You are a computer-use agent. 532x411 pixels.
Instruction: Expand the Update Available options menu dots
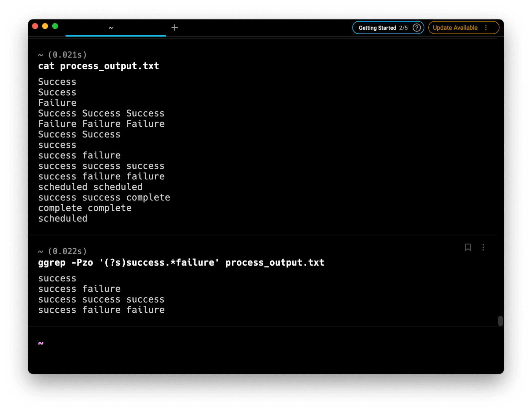(x=486, y=28)
